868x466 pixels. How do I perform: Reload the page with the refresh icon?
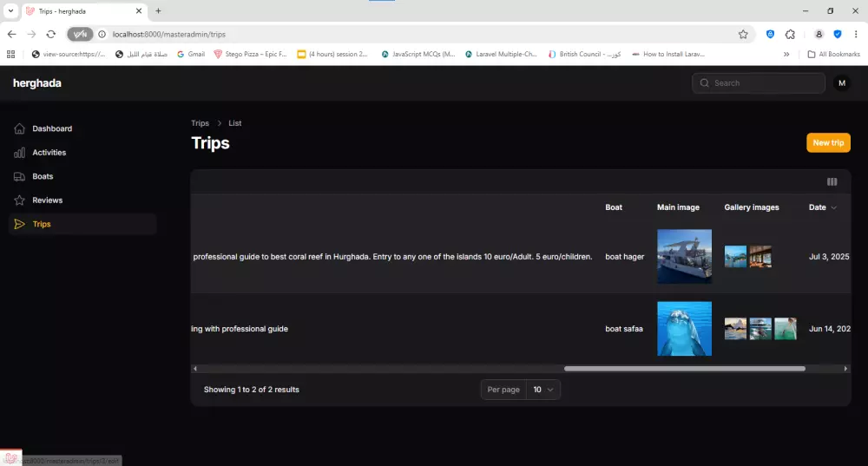point(51,35)
